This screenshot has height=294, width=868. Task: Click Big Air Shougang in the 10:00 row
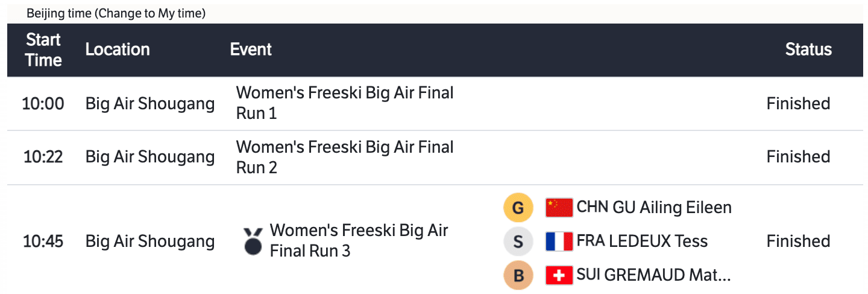(x=150, y=104)
